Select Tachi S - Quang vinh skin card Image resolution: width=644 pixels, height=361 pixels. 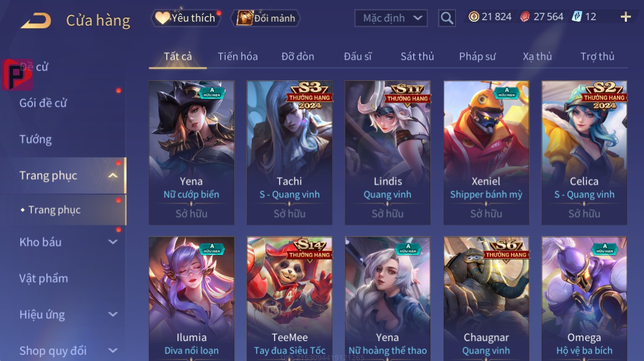[x=290, y=153]
